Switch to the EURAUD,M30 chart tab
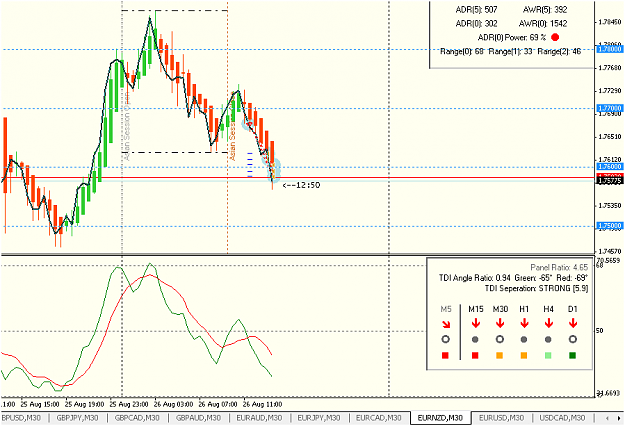This screenshot has width=625, height=426. point(259,418)
